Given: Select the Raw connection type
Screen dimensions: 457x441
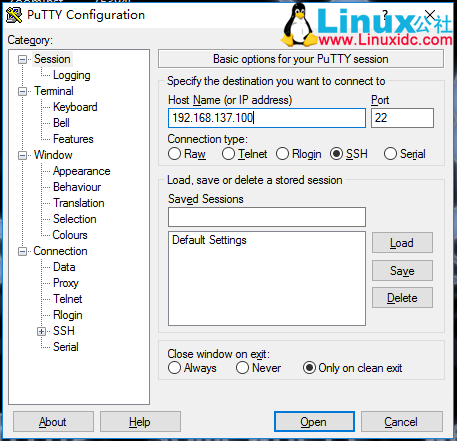Looking at the screenshot, I should pyautogui.click(x=174, y=154).
